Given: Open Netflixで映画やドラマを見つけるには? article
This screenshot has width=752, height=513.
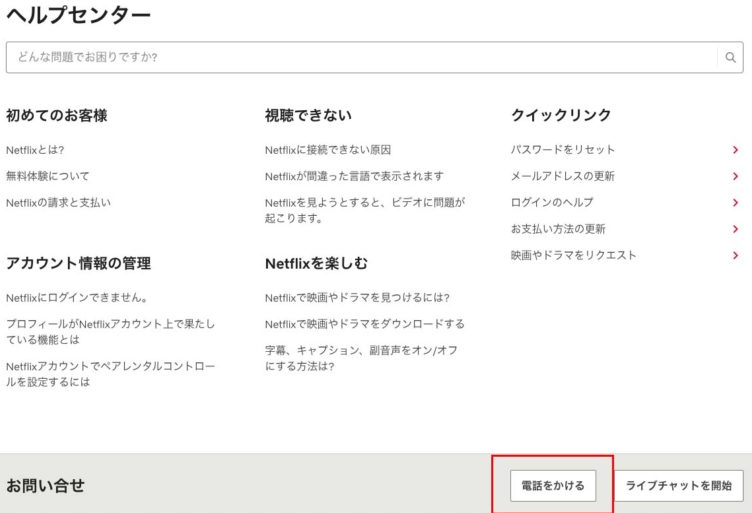Looking at the screenshot, I should [x=357, y=298].
